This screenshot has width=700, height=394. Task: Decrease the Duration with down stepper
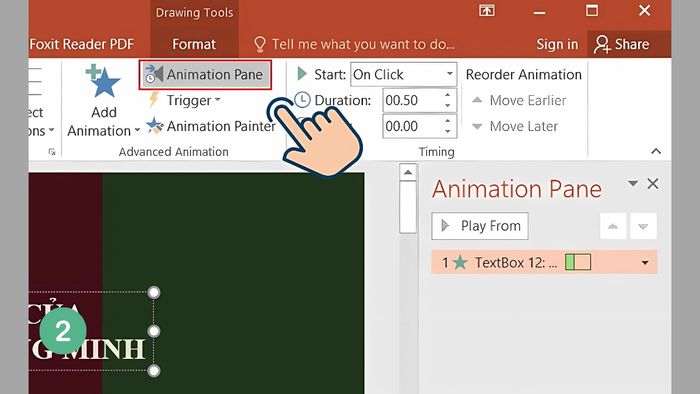tap(448, 106)
